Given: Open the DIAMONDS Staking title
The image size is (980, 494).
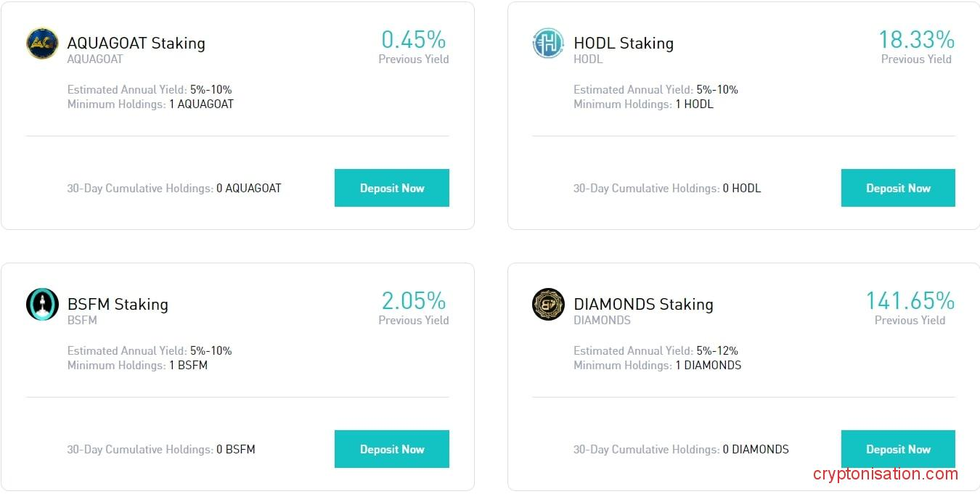Looking at the screenshot, I should [643, 305].
